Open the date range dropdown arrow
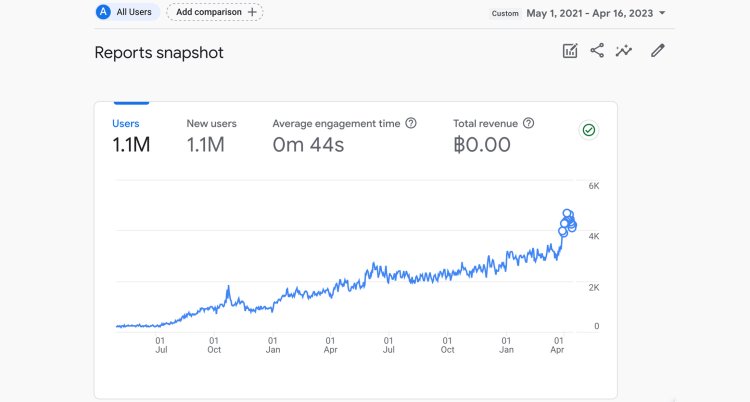750x402 pixels. (662, 13)
